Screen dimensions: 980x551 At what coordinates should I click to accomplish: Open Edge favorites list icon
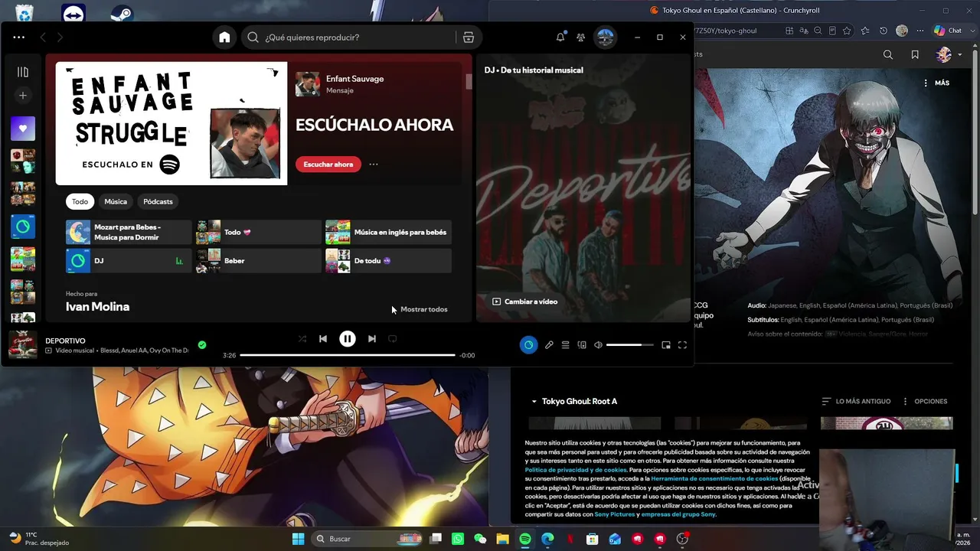[865, 31]
